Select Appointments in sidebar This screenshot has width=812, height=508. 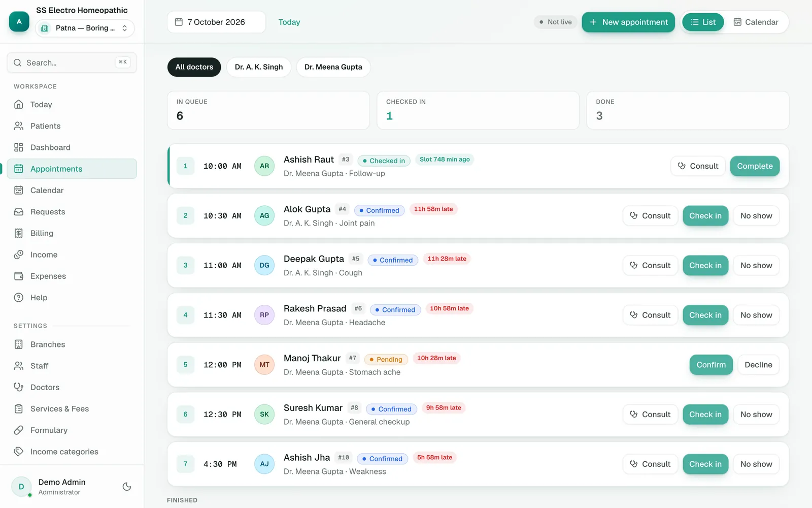click(72, 169)
